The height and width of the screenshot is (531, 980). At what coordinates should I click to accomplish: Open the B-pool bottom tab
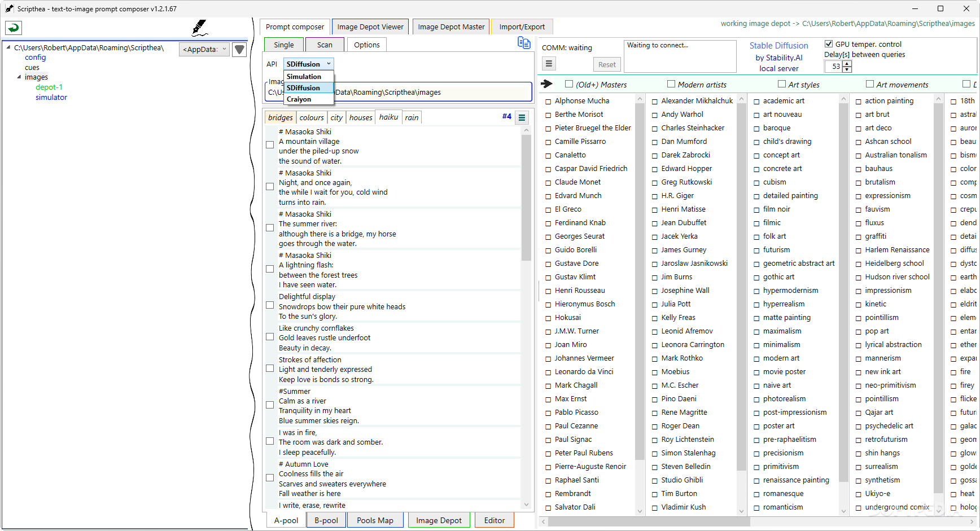point(326,520)
